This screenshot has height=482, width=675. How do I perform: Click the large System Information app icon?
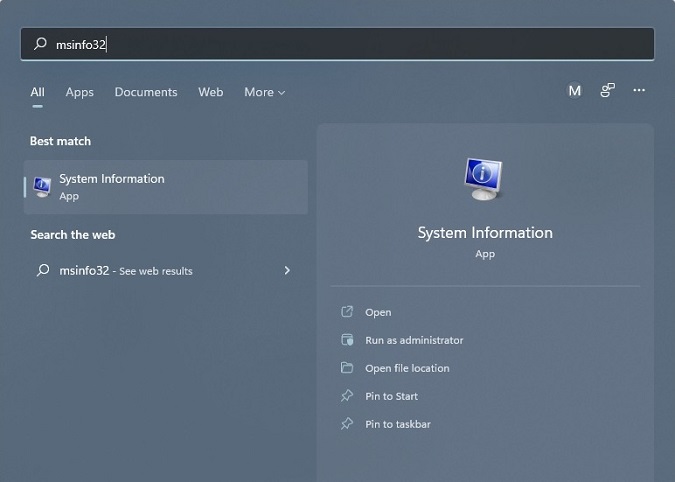pos(483,179)
